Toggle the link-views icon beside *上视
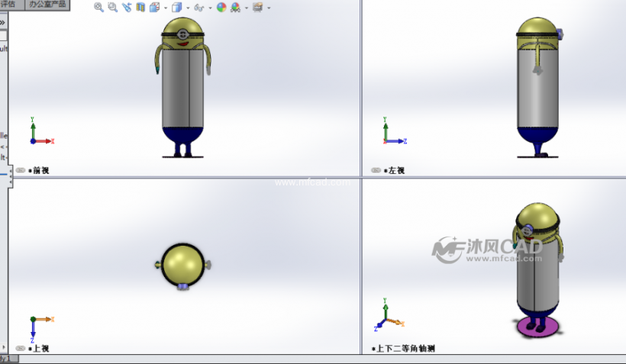This screenshot has width=626, height=364. (21, 349)
